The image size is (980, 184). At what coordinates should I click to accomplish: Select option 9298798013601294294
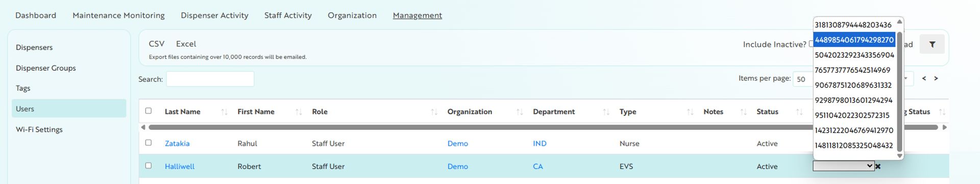(x=854, y=100)
